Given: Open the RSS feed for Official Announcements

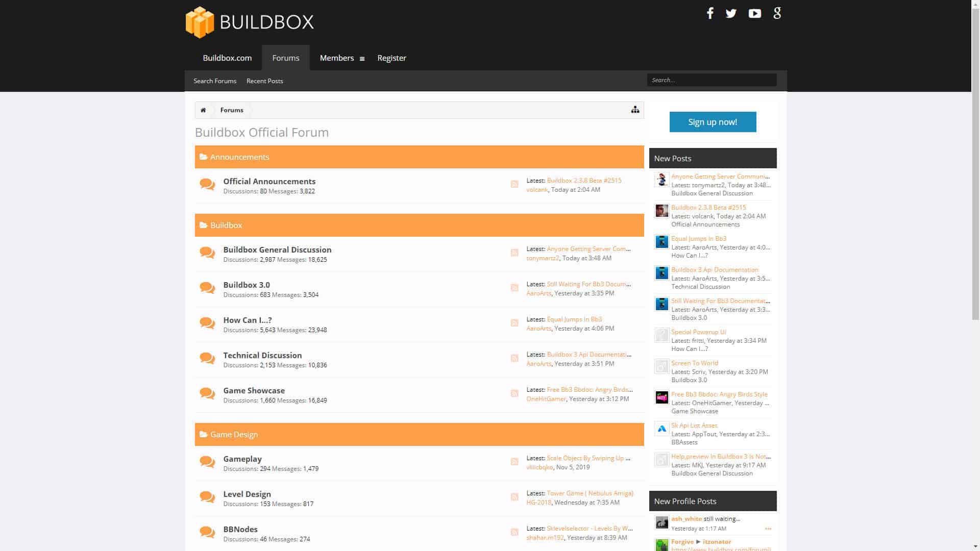Looking at the screenshot, I should tap(514, 184).
